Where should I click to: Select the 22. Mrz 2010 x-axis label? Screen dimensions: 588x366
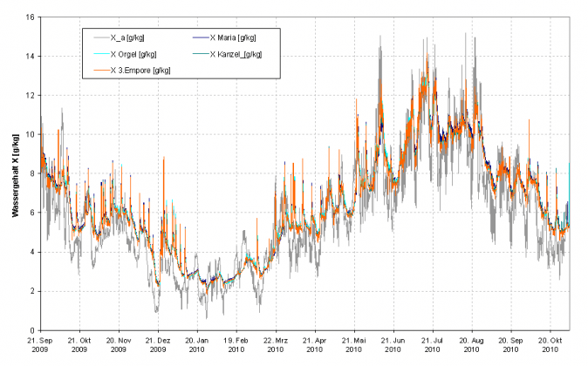click(277, 343)
